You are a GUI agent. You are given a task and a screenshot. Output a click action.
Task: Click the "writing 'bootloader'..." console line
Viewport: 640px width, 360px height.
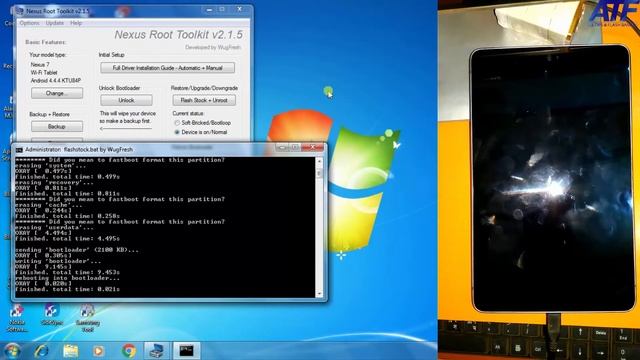tap(58, 261)
